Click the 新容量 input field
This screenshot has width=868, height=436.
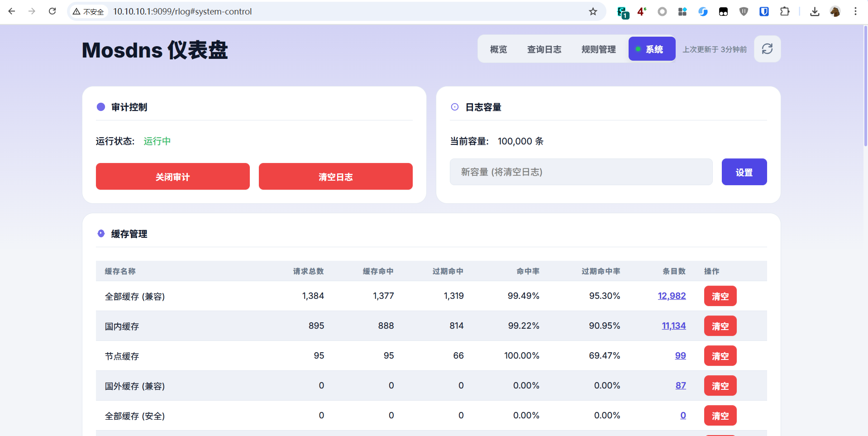pyautogui.click(x=581, y=172)
